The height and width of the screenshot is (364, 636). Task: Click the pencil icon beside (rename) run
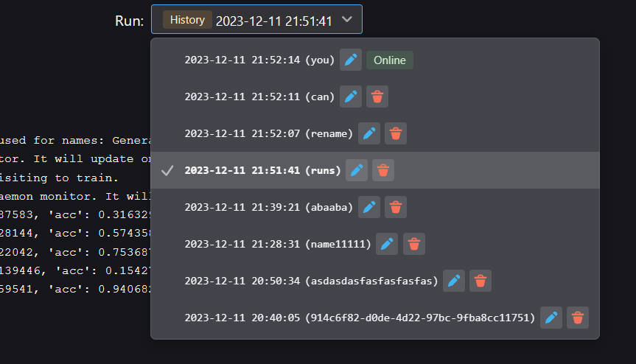369,133
